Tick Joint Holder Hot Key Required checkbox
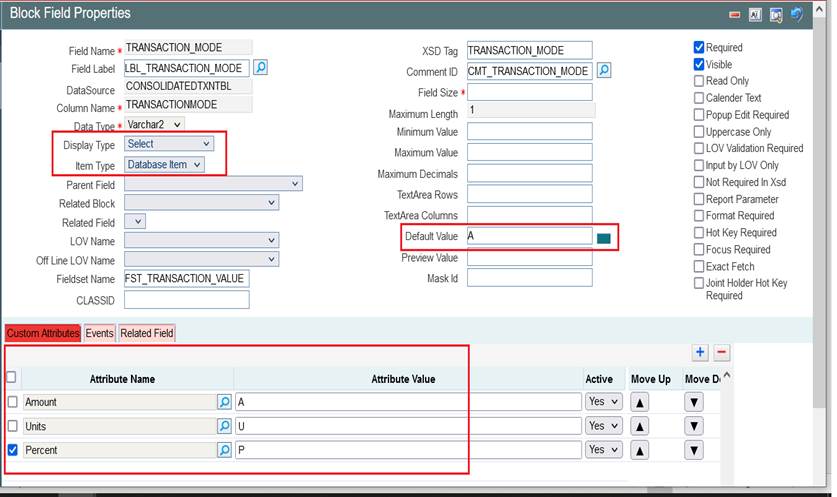This screenshot has height=497, width=837. pyautogui.click(x=699, y=283)
